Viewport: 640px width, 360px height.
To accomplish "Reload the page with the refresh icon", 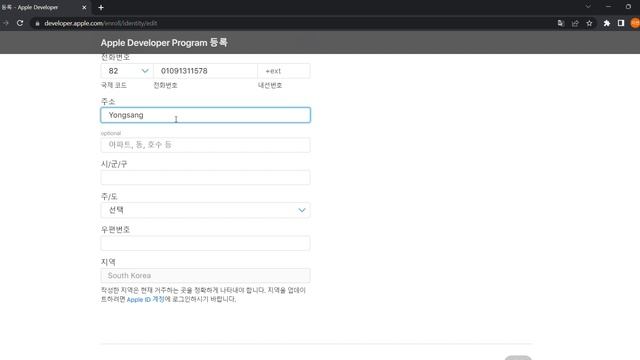I will tap(20, 23).
